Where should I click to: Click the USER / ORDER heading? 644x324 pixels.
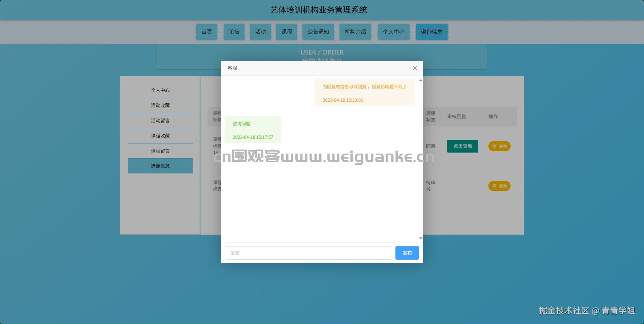(x=322, y=52)
